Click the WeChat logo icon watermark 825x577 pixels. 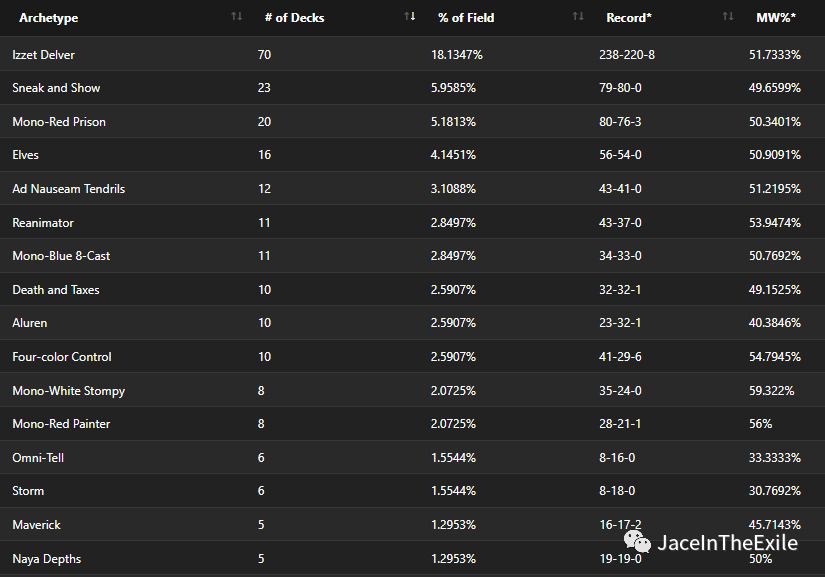pyautogui.click(x=637, y=542)
